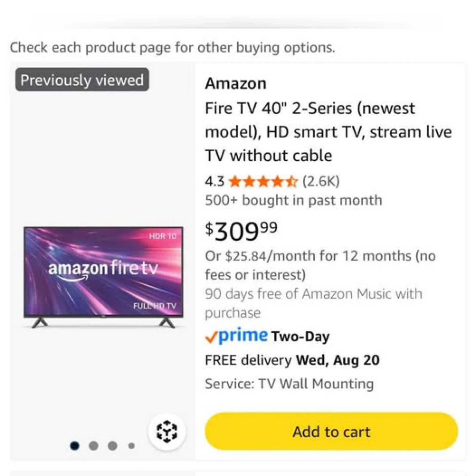This screenshot has height=476, width=476.
Task: Click the 4.3 rating number
Action: 214,181
